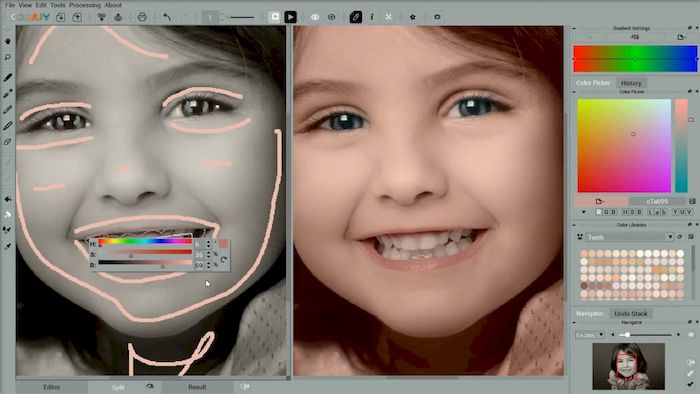The height and width of the screenshot is (394, 700).
Task: Open the View menu
Action: (x=25, y=5)
